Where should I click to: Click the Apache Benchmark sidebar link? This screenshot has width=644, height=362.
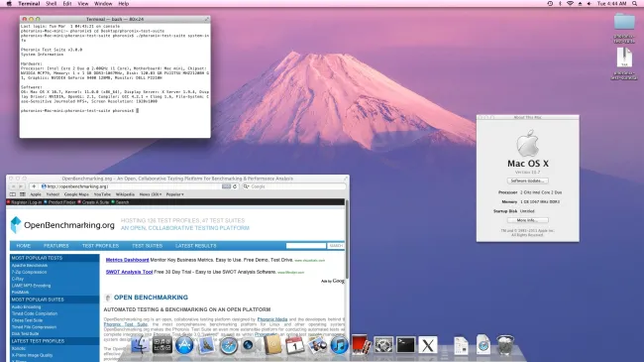[x=30, y=266]
